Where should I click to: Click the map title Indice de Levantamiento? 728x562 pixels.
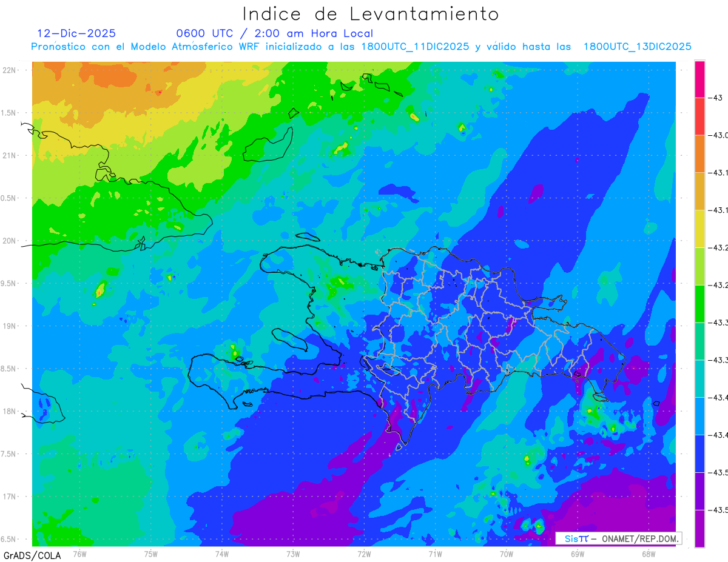[x=371, y=14]
